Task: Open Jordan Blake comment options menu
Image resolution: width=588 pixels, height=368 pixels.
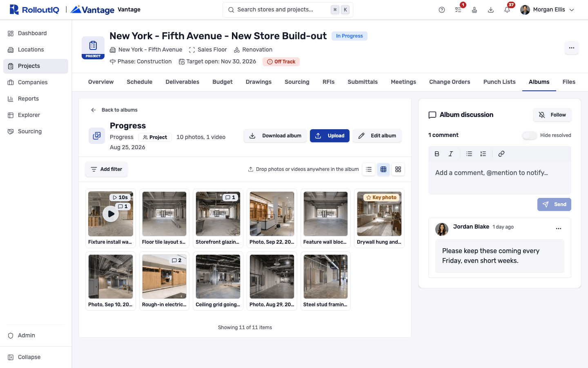Action: pos(559,229)
